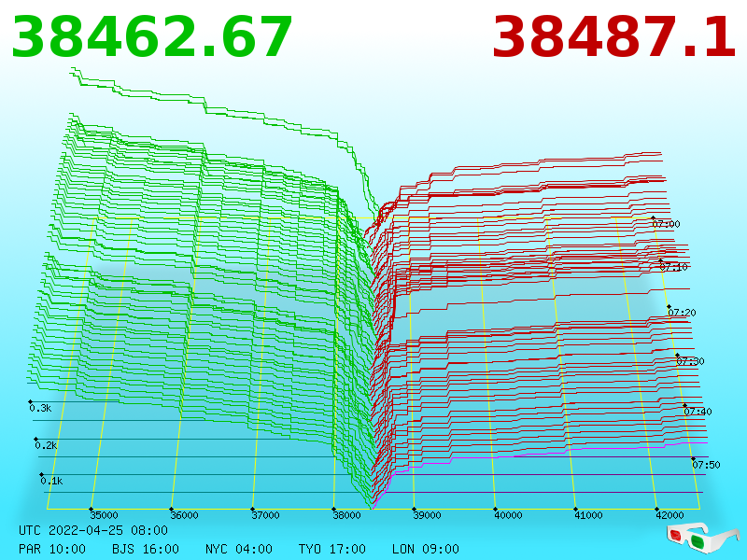Viewport: 747px width, 560px height.
Task: Click the 0.1k volume axis label
Action: 51,481
